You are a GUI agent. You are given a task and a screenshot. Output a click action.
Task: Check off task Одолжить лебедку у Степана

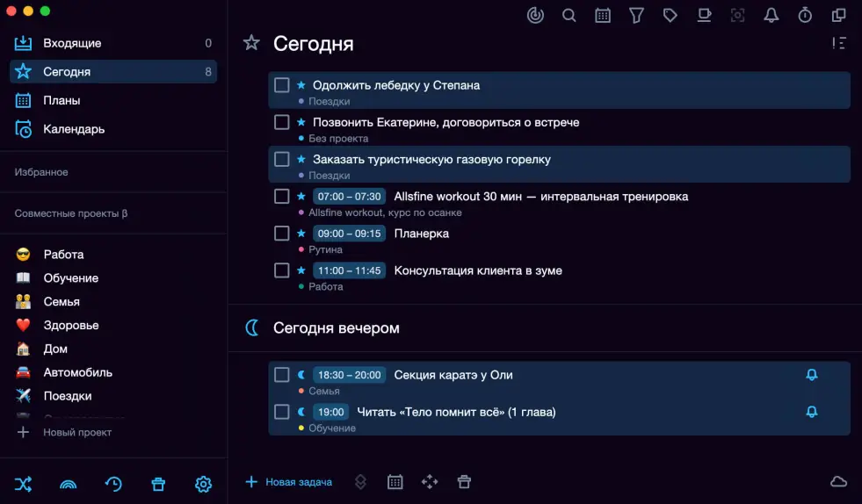tap(282, 85)
